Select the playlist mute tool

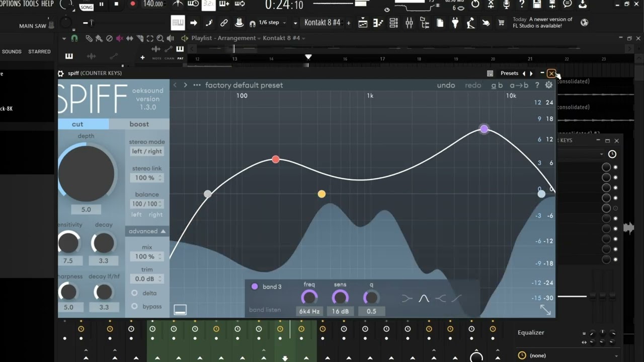tap(120, 38)
